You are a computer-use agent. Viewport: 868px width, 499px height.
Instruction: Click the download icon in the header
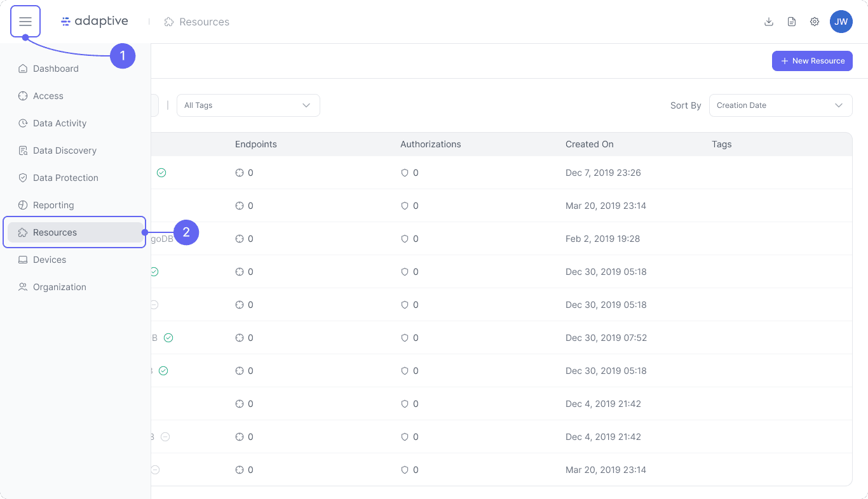coord(769,22)
